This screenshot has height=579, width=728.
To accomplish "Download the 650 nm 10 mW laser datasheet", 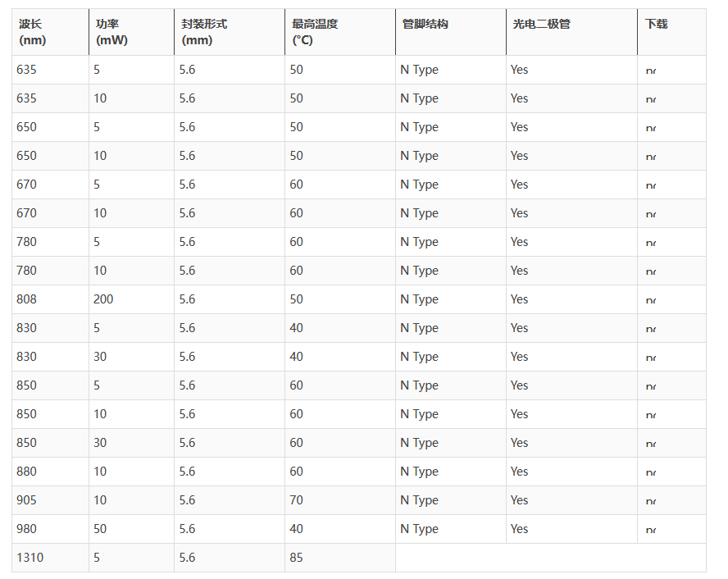I will click(651, 157).
